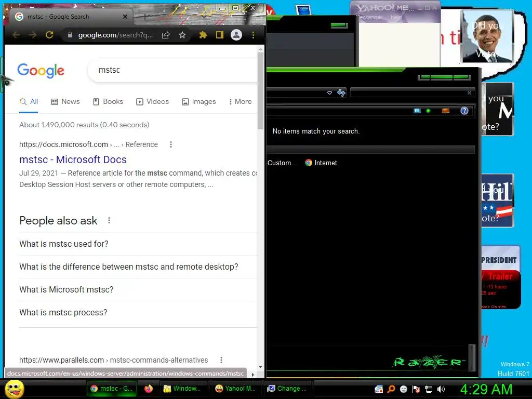This screenshot has height=399, width=532.
Task: Switch to Books results
Action: click(108, 101)
